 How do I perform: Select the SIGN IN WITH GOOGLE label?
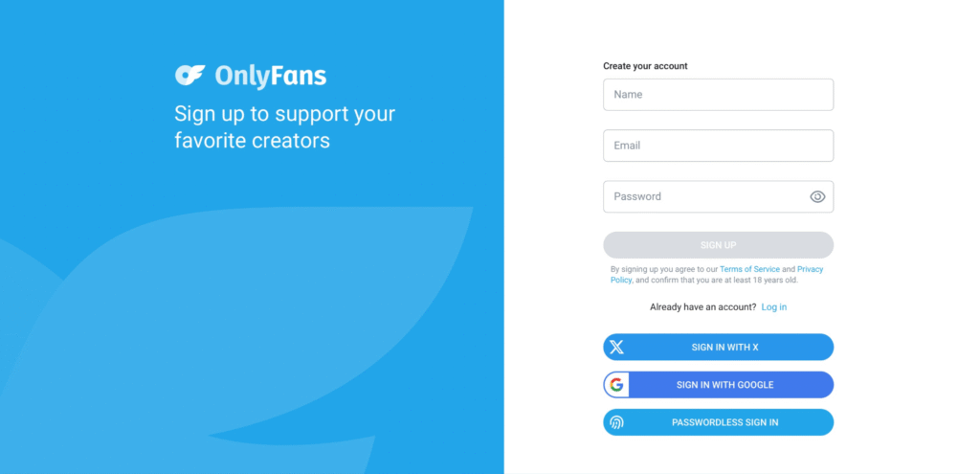pos(725,385)
